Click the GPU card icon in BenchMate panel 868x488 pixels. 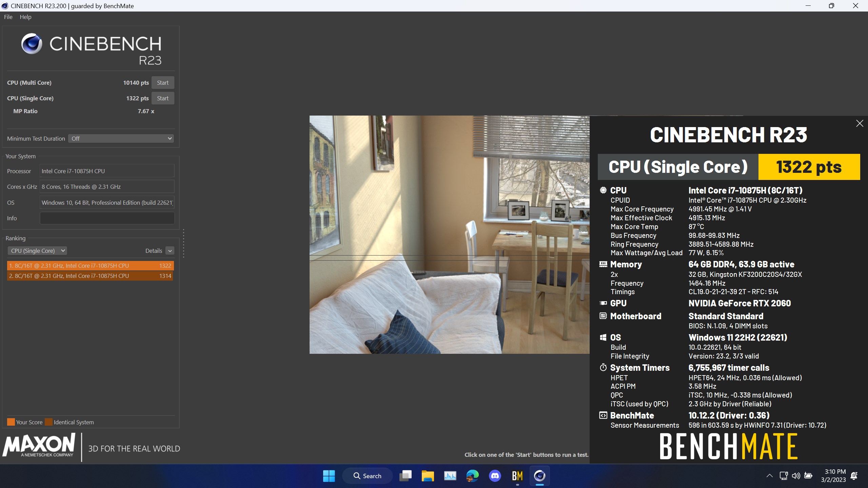(x=603, y=303)
